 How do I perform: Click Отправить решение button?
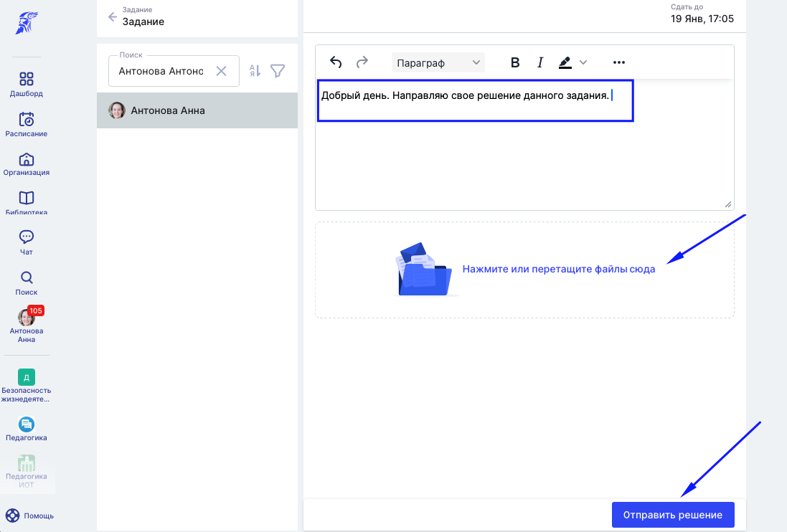tap(672, 515)
